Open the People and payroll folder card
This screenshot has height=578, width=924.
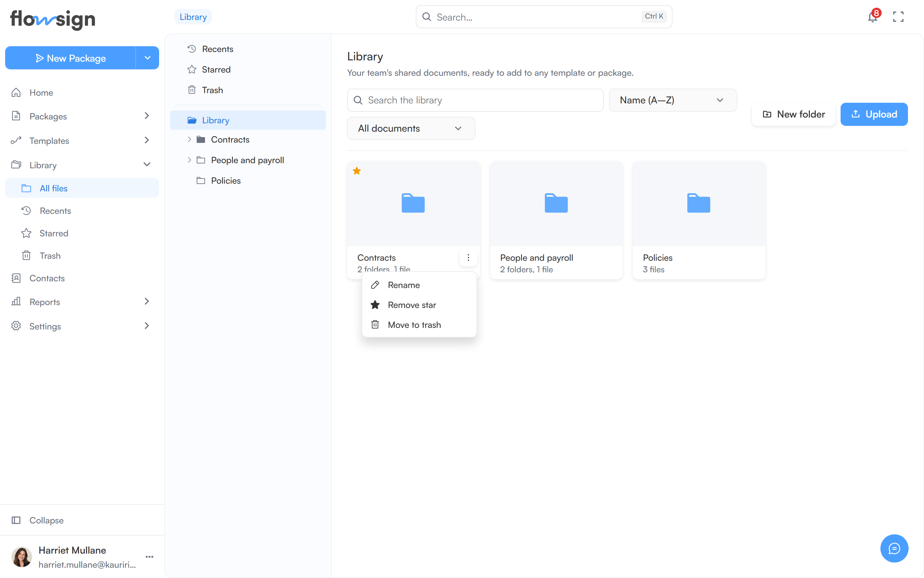[556, 220]
